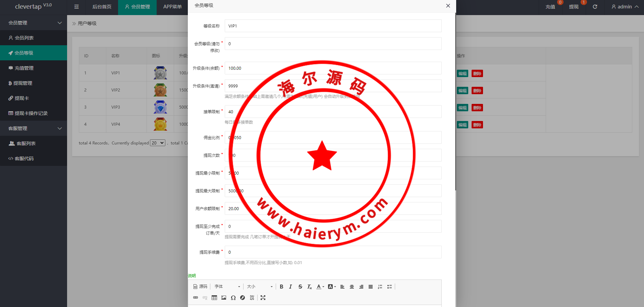Viewport: 644px width, 307px height.
Task: Click the 等级名称 input field
Action: pyautogui.click(x=333, y=26)
